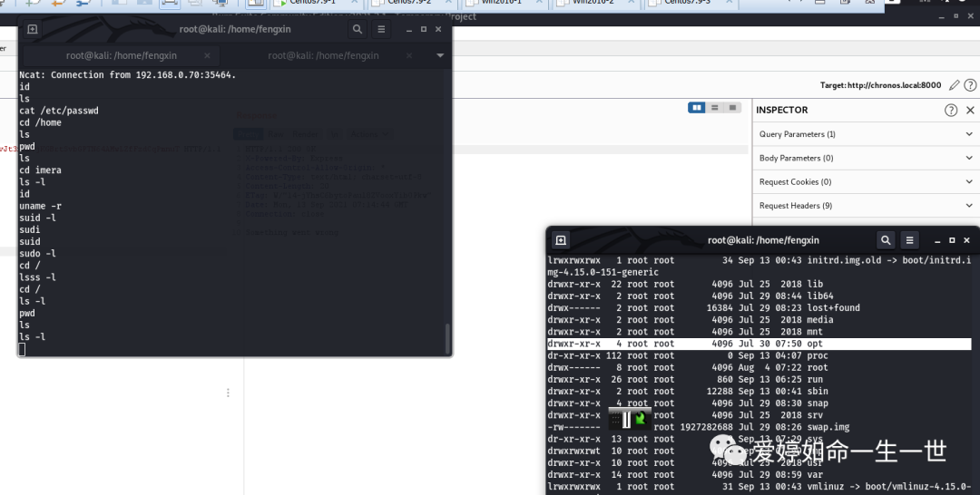
Task: Click the vmlinuz symlink row
Action: pyautogui.click(x=759, y=486)
